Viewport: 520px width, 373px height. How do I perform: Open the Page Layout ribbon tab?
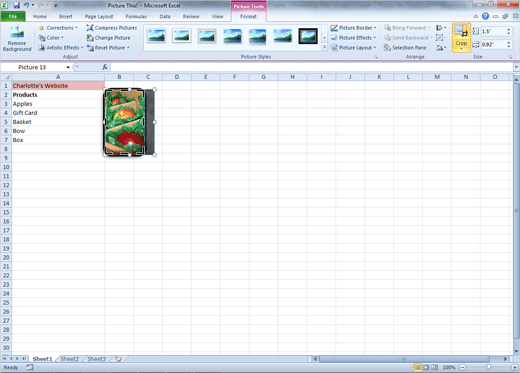point(99,16)
